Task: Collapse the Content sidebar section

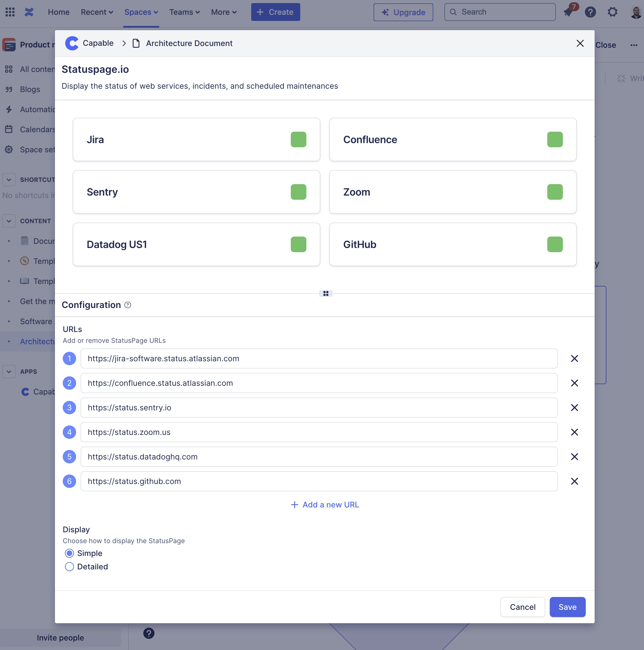Action: [x=9, y=221]
